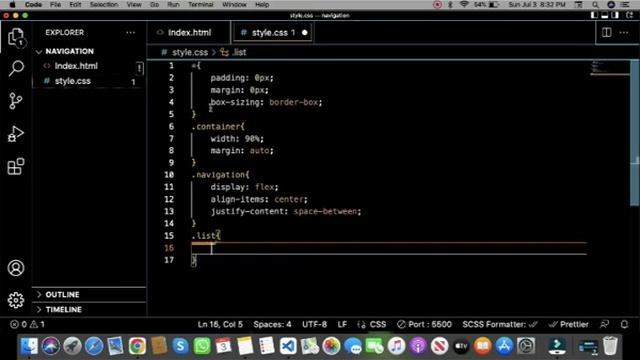Split the editor to the right
Screen dimensions: 640x360
pos(607,32)
